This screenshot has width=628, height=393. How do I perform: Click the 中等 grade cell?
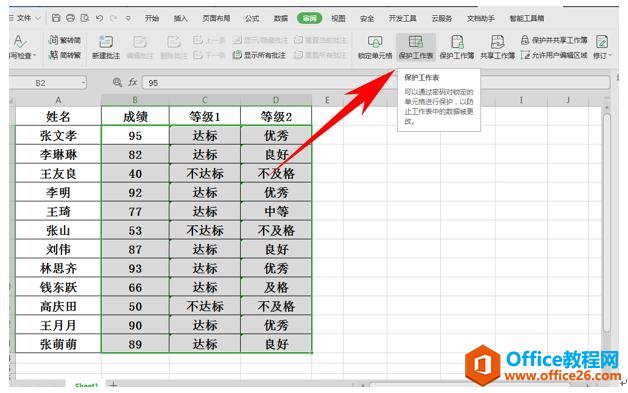tap(276, 211)
